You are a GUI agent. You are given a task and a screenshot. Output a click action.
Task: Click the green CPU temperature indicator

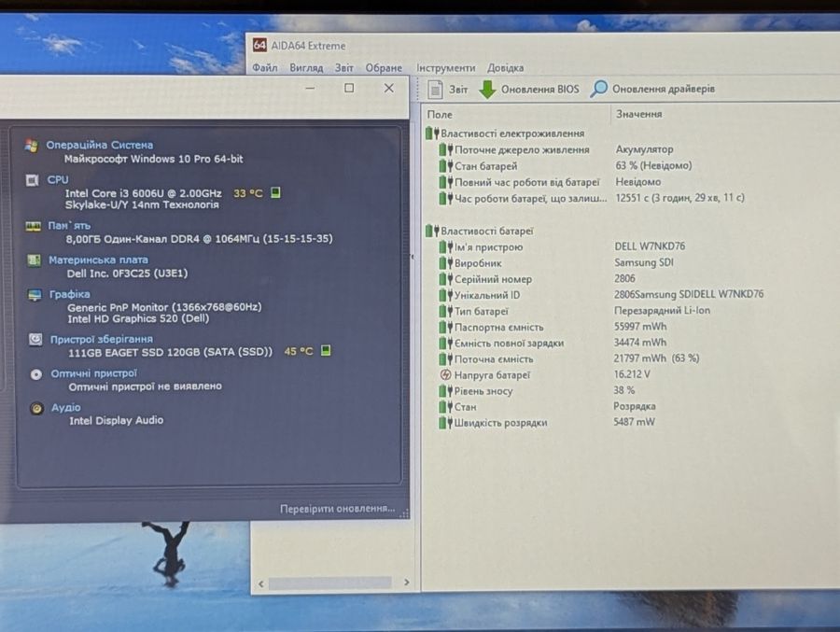tap(275, 192)
